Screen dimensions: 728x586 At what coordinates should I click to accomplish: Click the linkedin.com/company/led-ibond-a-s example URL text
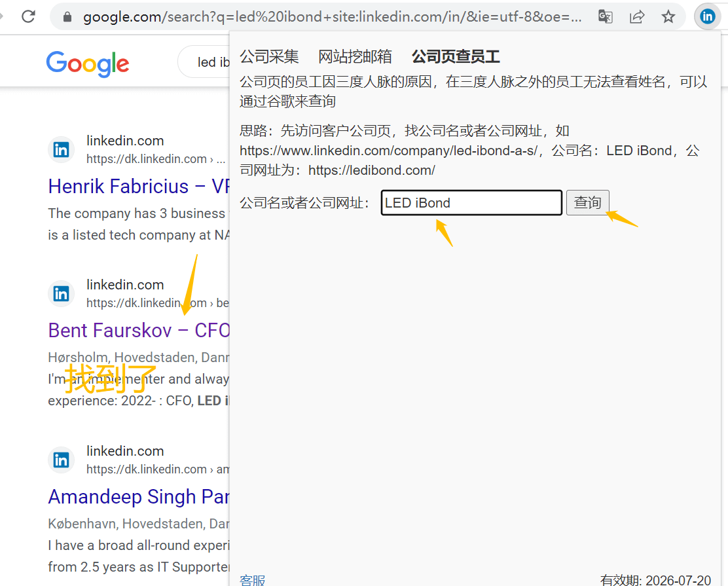pos(389,151)
